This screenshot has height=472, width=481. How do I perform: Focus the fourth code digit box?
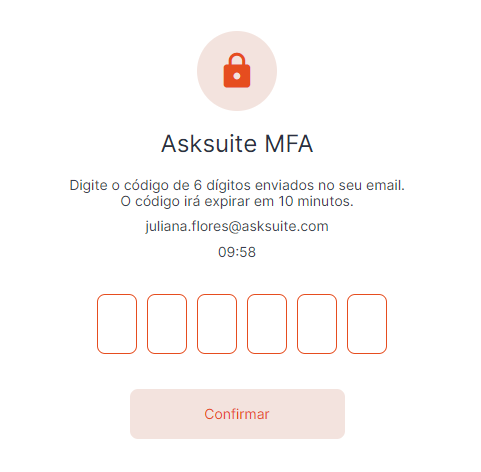click(267, 324)
